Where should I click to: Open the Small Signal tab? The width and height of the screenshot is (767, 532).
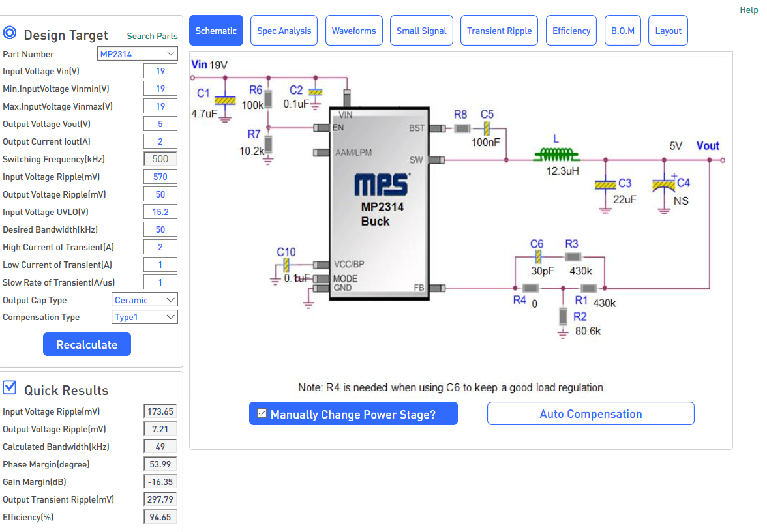421,30
